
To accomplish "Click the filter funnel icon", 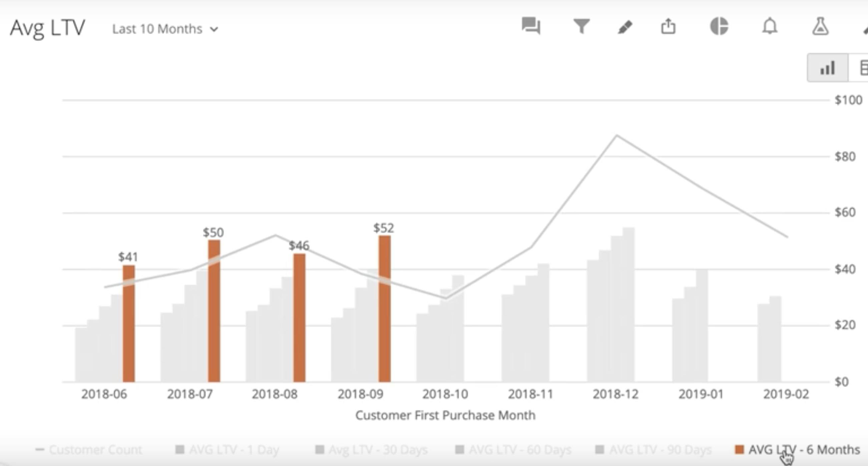I will [581, 26].
